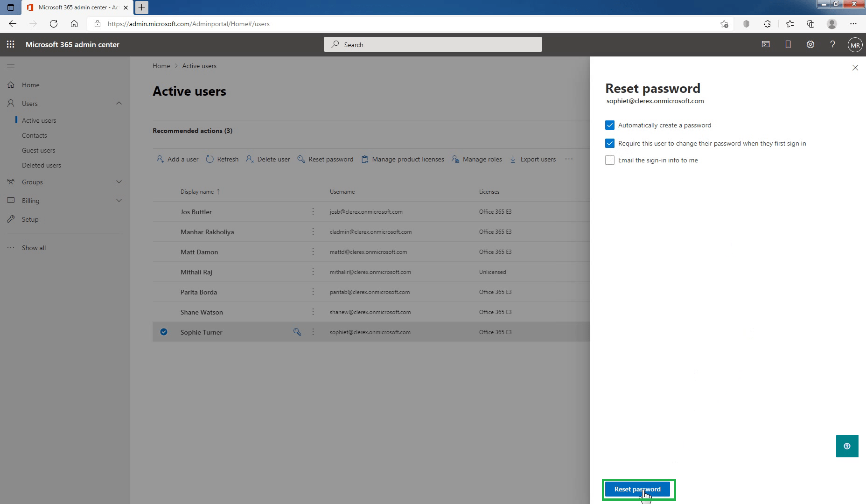Open the help question mark icon
Screen dimensions: 866x504
click(x=832, y=44)
